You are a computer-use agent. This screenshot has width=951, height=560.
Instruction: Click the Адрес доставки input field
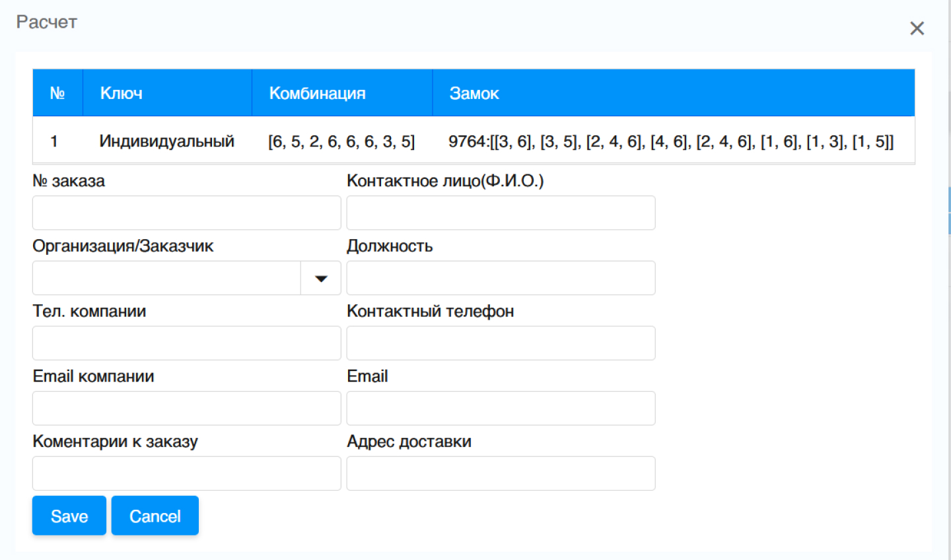[501, 473]
